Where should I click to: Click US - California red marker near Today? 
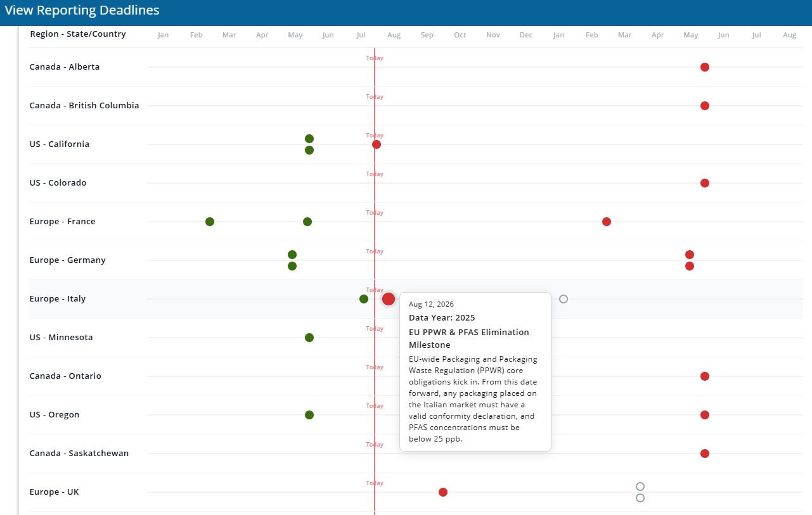point(377,144)
